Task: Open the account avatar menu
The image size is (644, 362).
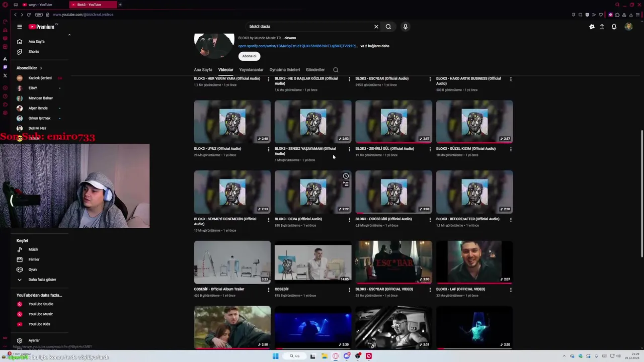Action: 628,27
